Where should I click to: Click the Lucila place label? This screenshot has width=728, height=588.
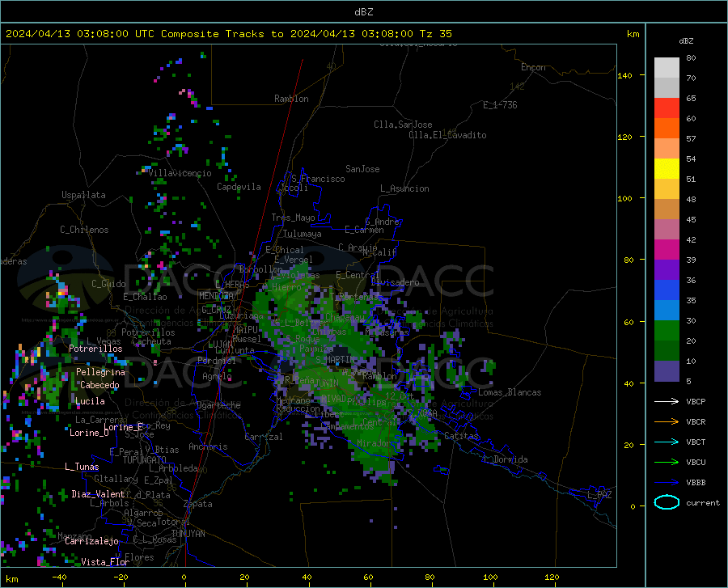pos(90,401)
